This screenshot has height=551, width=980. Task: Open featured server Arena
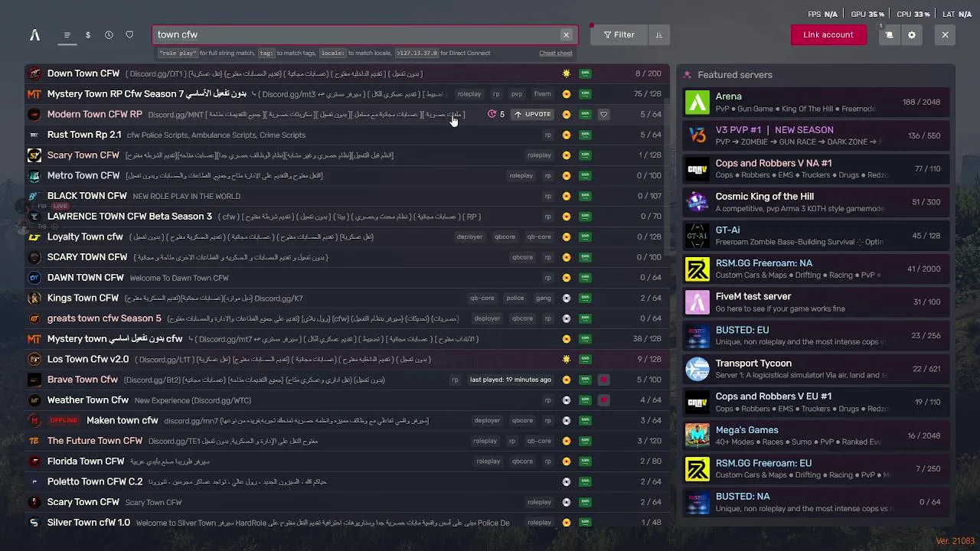(816, 103)
